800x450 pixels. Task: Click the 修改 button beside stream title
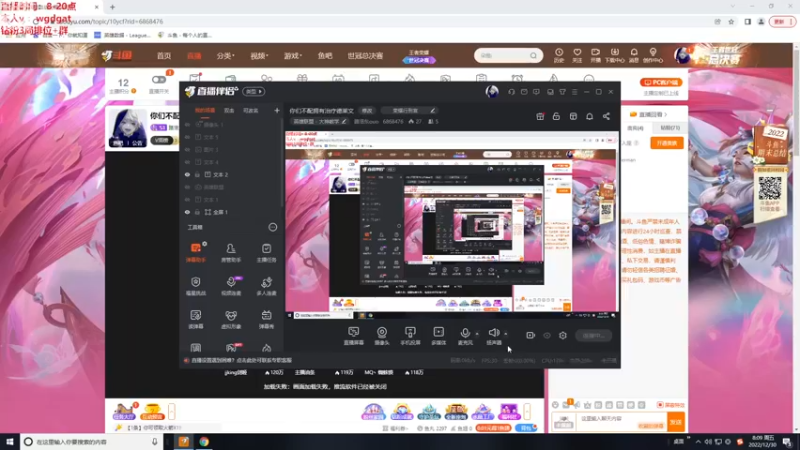pyautogui.click(x=367, y=111)
